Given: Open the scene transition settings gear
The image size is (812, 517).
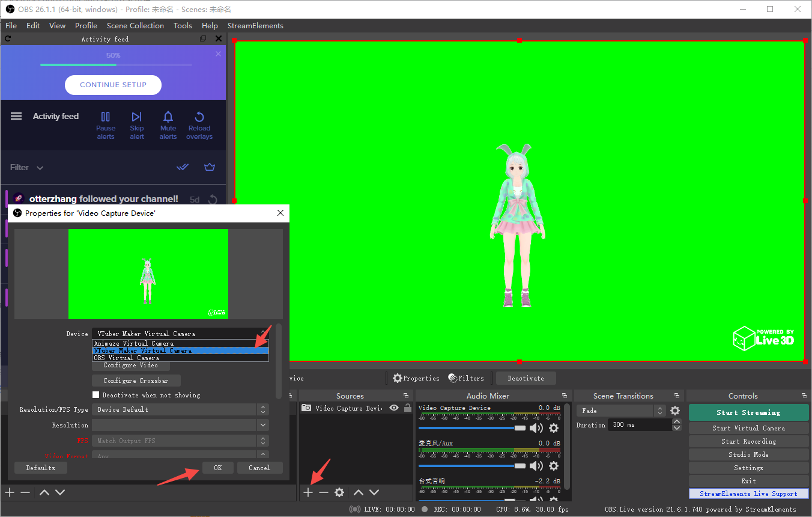Looking at the screenshot, I should coord(675,411).
